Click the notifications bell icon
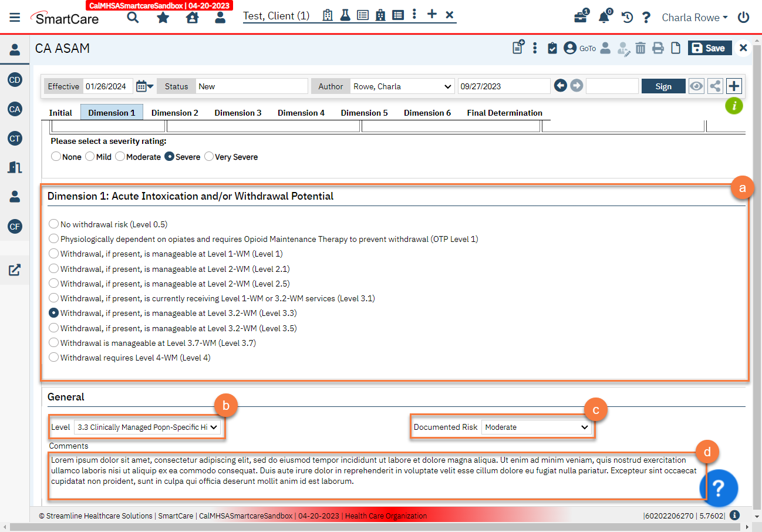The width and height of the screenshot is (762, 532). pos(603,18)
